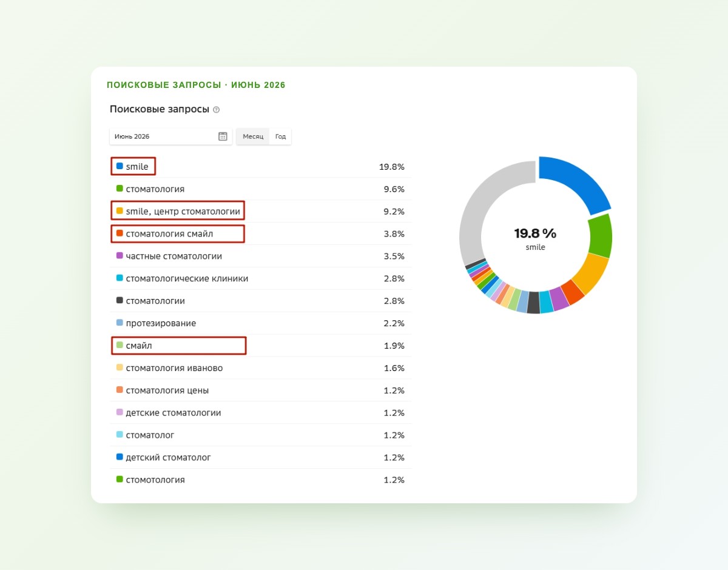Click the стоматология смайл query label
The height and width of the screenshot is (570, 728).
tap(170, 234)
